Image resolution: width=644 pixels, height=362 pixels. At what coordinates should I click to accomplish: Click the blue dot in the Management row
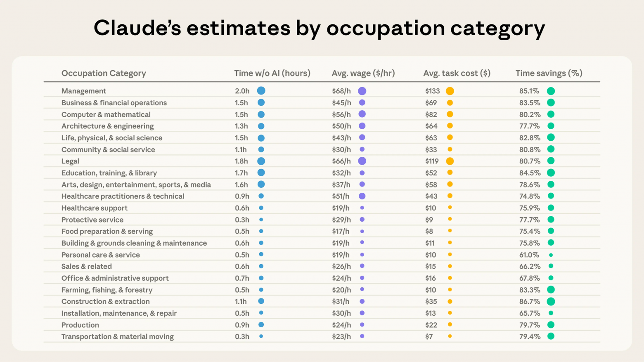(261, 91)
